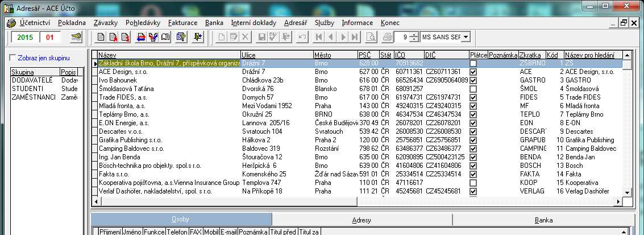
Task: Open the MS SANS SERIF font dropdown
Action: click(x=466, y=38)
